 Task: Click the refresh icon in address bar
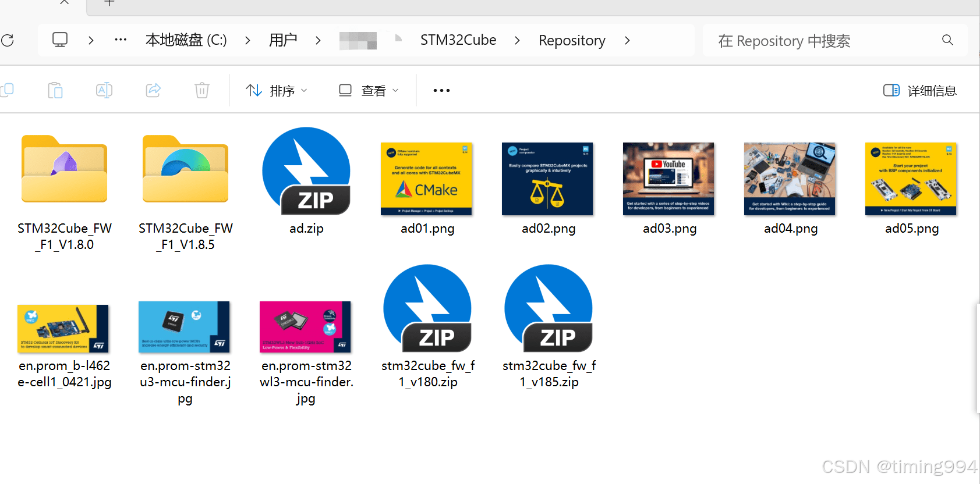(x=8, y=40)
